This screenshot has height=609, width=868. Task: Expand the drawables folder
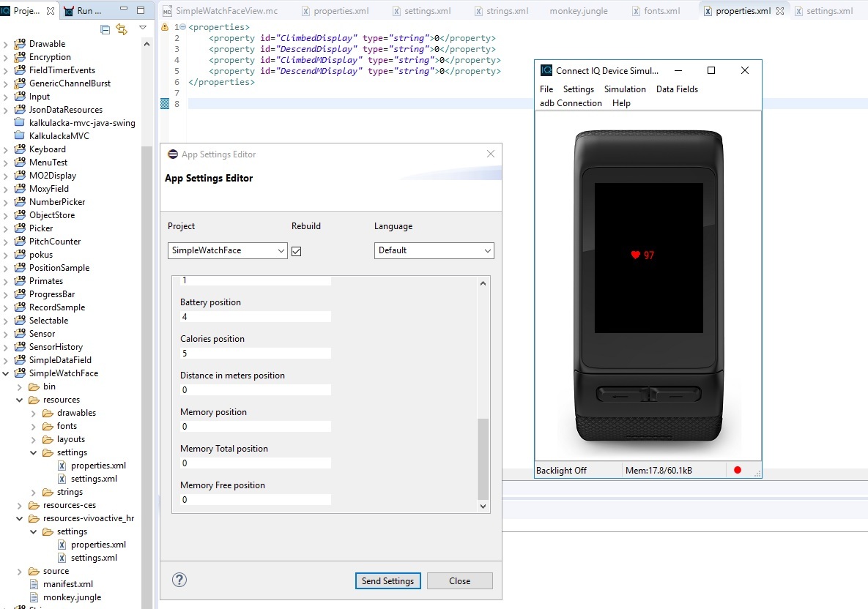click(x=33, y=413)
